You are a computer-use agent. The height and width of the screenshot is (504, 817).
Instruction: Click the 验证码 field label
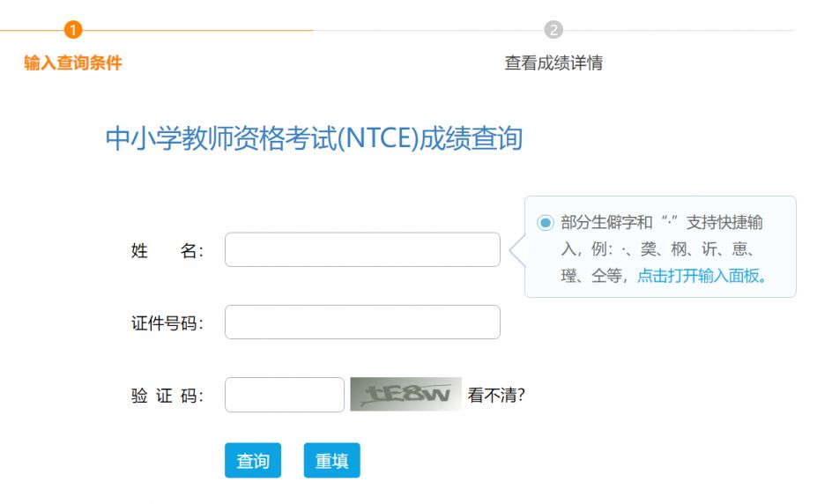point(167,396)
